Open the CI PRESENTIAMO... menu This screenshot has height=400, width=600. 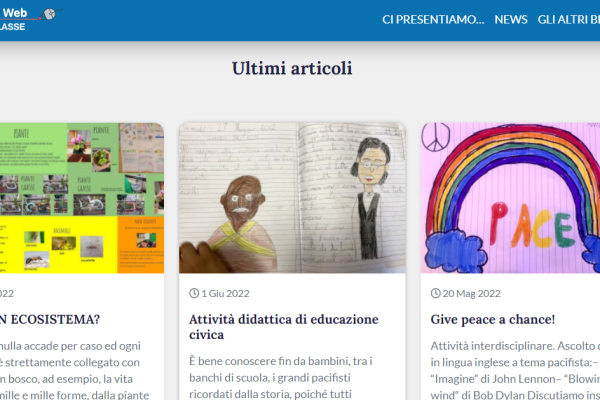(433, 20)
